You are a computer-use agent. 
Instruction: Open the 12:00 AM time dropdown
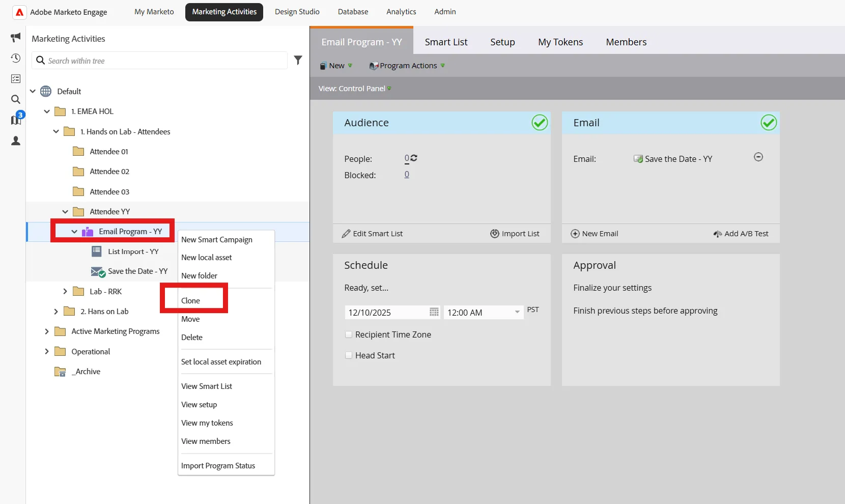517,312
